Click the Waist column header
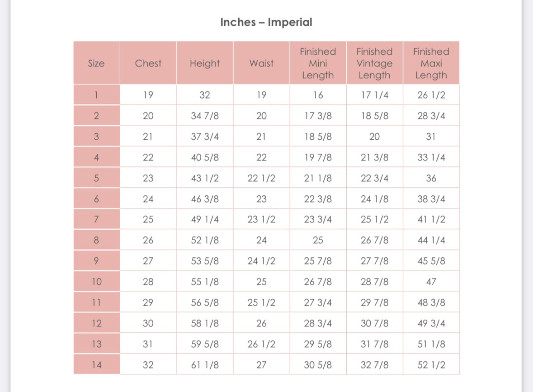 coord(261,63)
